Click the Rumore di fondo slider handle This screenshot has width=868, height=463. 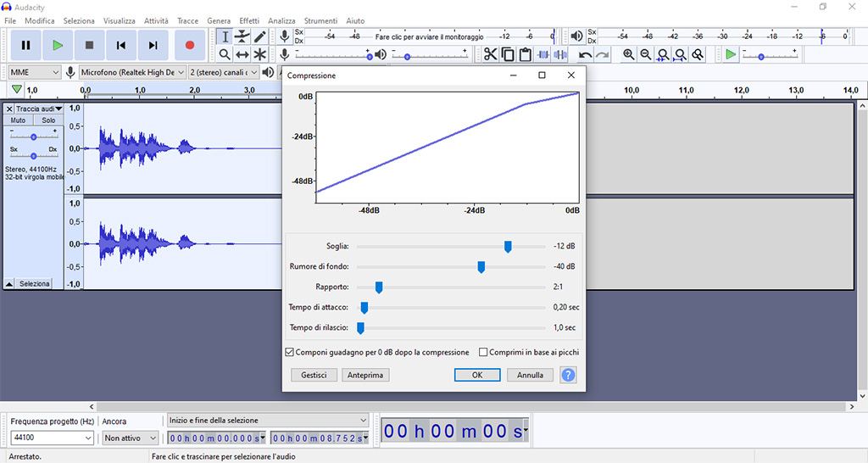point(481,267)
